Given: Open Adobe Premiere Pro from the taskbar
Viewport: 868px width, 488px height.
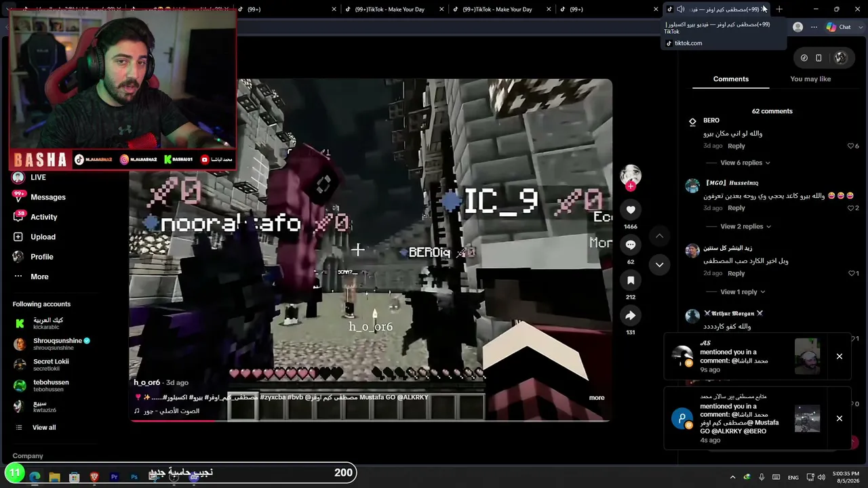Looking at the screenshot, I should (114, 477).
